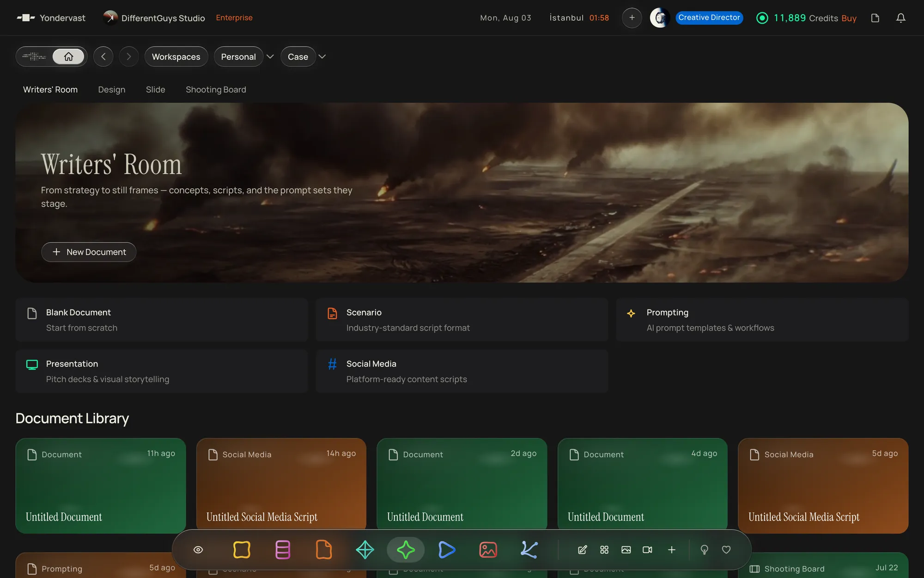Screen dimensions: 924x578
Task: Switch to the Writers' Room tab
Action: [x=50, y=89]
